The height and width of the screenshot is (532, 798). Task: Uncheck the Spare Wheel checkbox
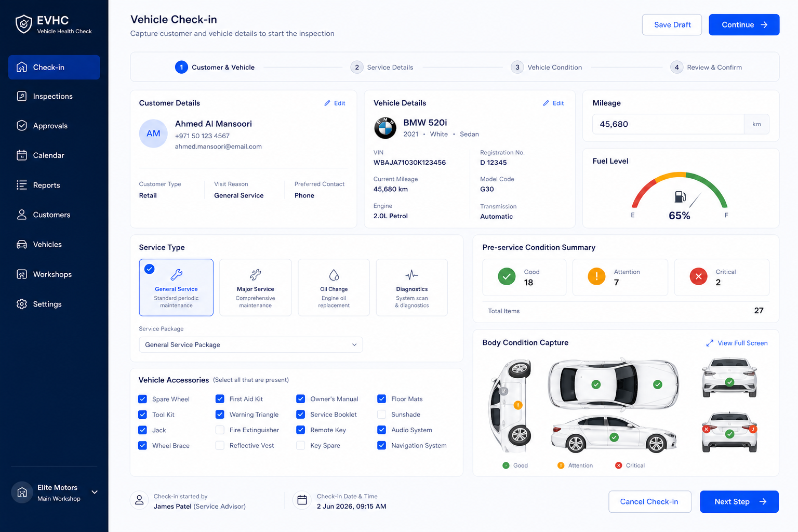142,399
